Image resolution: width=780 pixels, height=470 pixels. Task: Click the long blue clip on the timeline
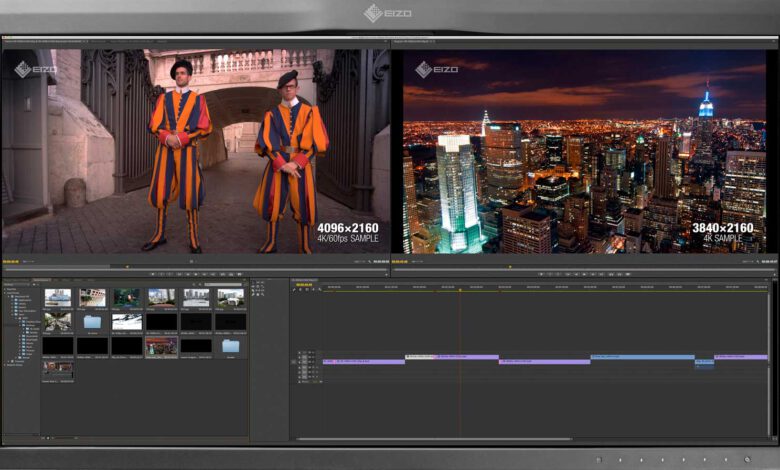641,357
